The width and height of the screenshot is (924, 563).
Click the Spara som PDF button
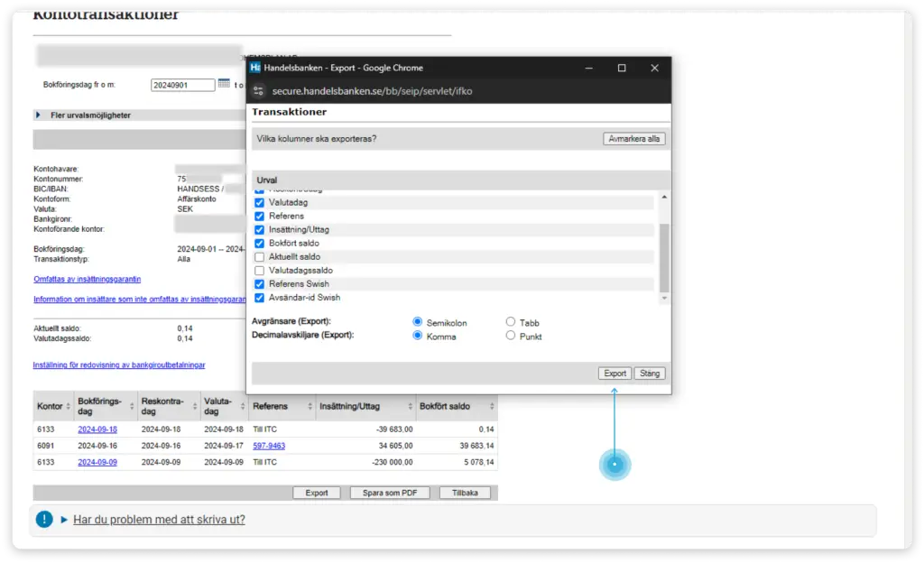390,493
